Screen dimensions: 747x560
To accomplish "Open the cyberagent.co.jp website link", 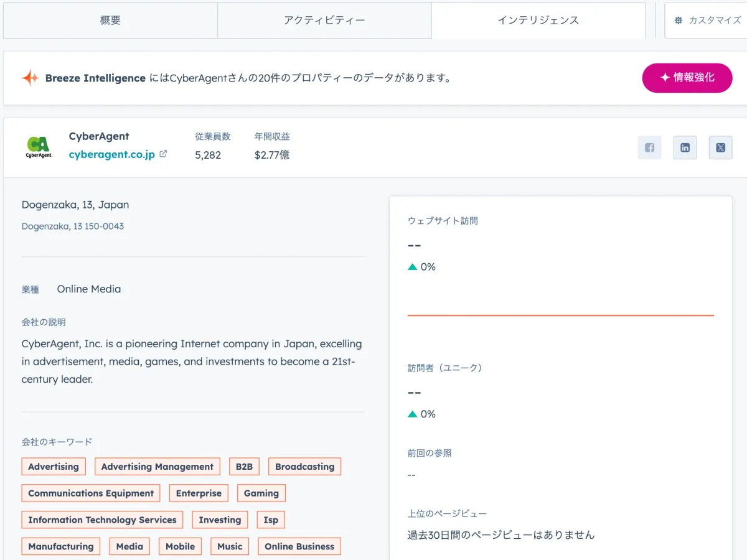I will tap(112, 154).
